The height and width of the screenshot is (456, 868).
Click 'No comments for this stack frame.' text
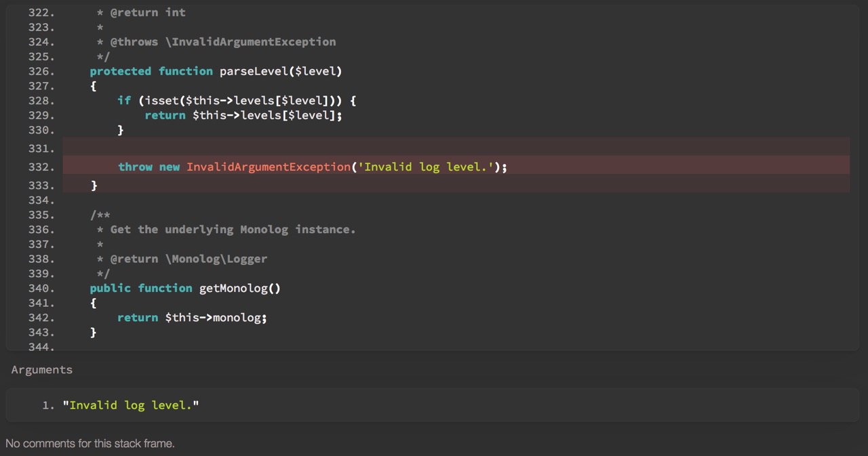click(x=90, y=444)
